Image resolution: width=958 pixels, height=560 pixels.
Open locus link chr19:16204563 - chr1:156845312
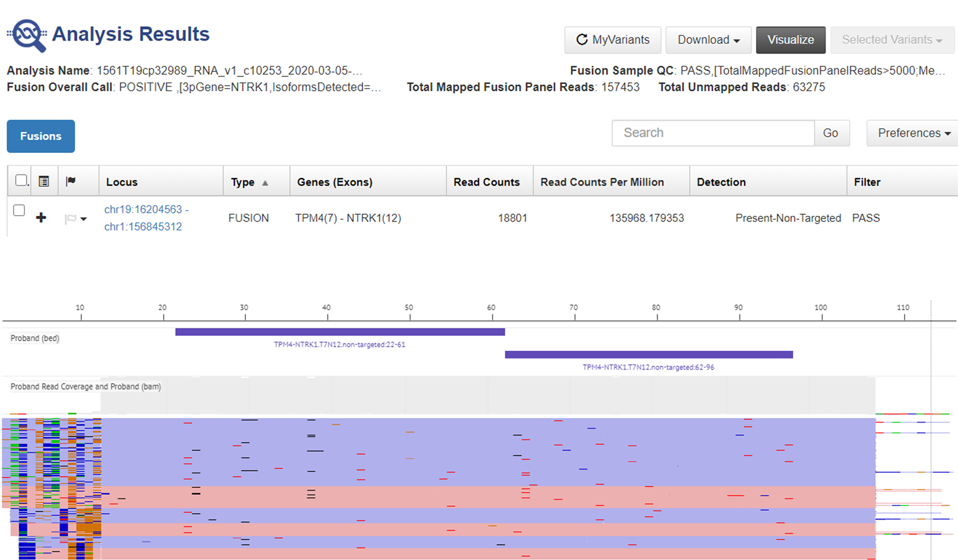coord(146,218)
